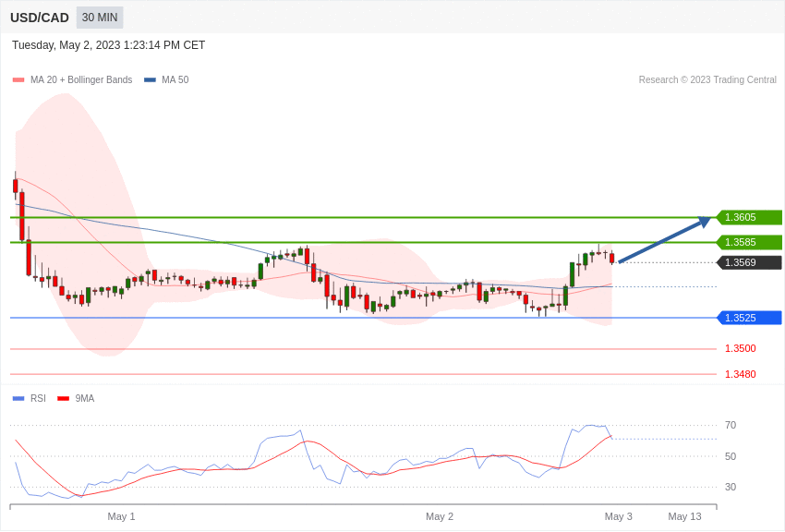The image size is (785, 532).
Task: Click the USD/CAD pair title
Action: click(40, 18)
